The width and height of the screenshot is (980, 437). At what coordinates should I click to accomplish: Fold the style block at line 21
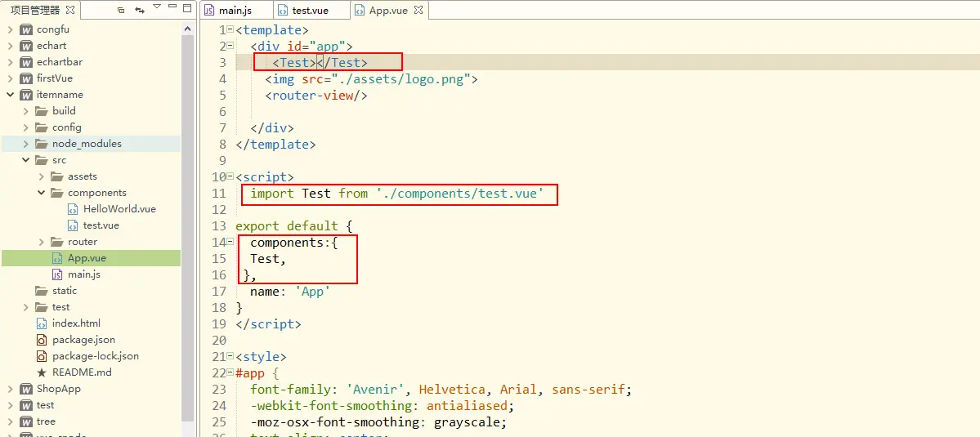point(230,356)
